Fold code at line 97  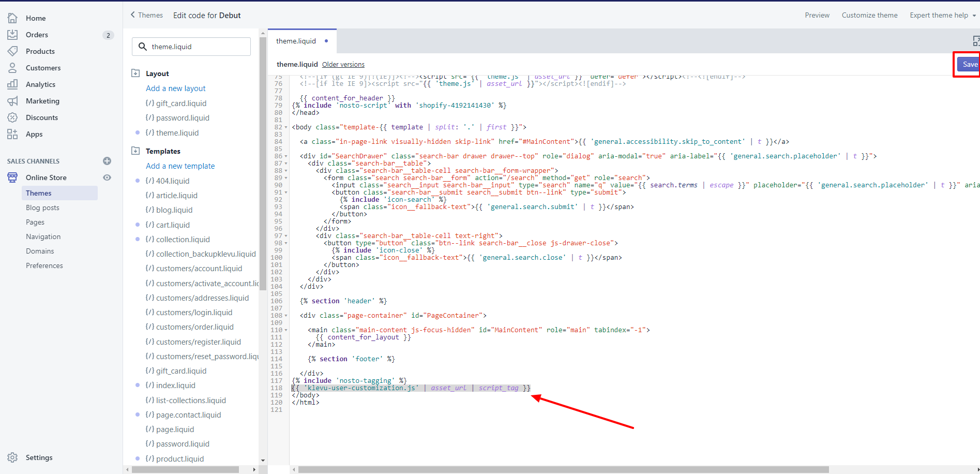coord(286,236)
